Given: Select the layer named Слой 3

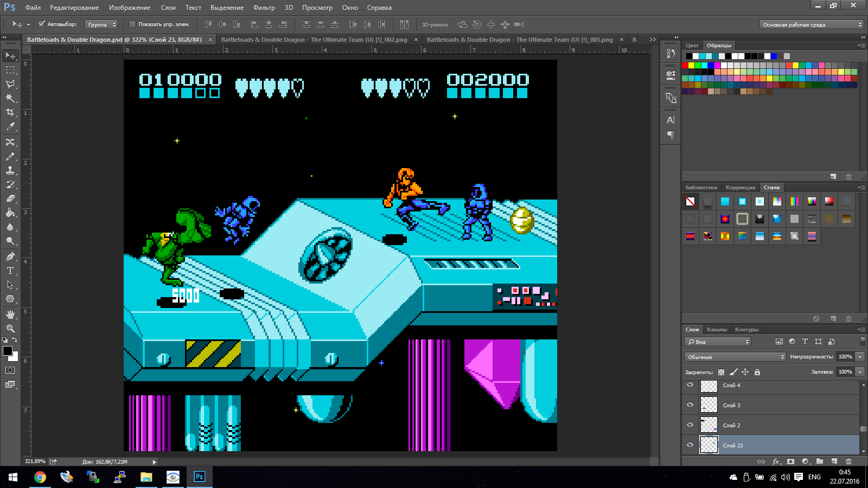Looking at the screenshot, I should 770,405.
